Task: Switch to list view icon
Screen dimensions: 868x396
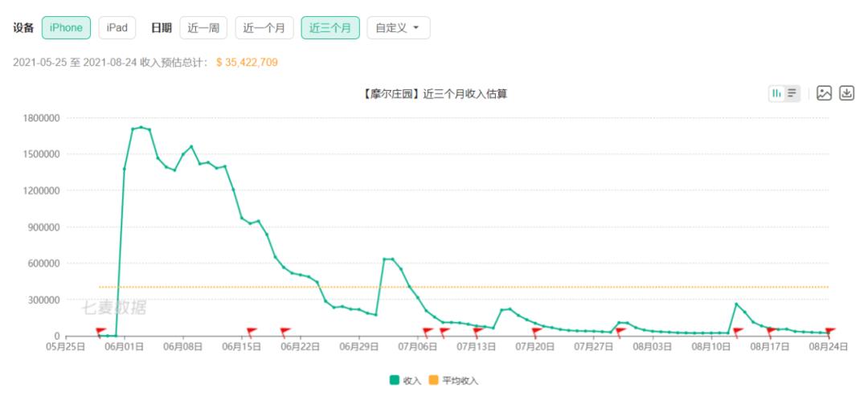Action: pos(792,94)
